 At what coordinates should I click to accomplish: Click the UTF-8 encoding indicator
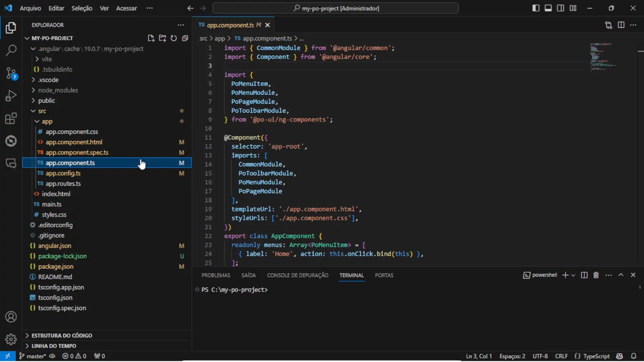(x=540, y=356)
